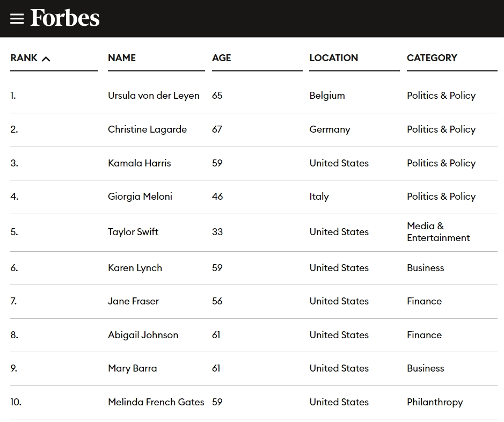Sort by the Location column header
Image resolution: width=504 pixels, height=422 pixels.
334,58
